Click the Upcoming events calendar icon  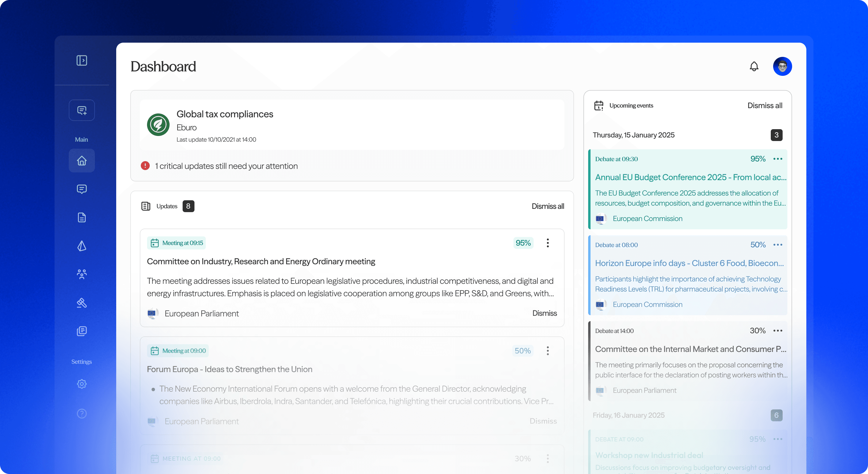click(599, 105)
